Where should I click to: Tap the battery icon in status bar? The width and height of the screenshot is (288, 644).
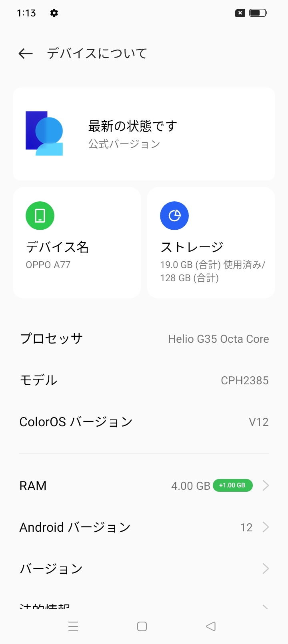click(258, 13)
